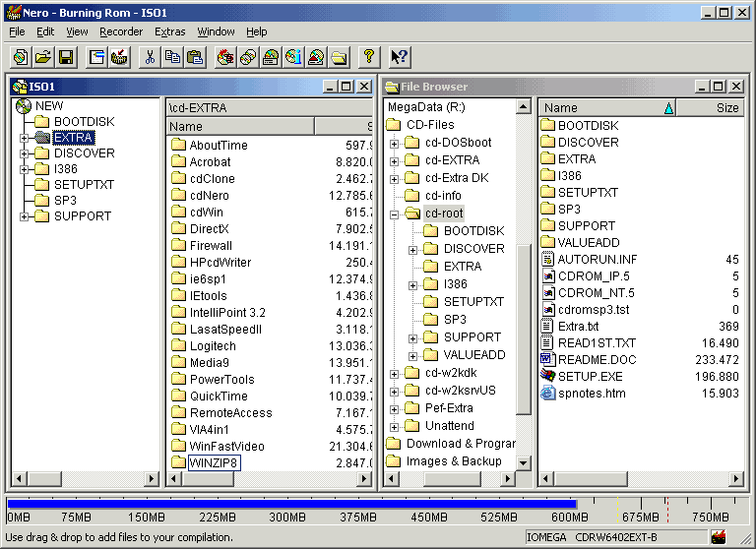Expand the VALUEADD folder in File Browser tree

tap(412, 357)
